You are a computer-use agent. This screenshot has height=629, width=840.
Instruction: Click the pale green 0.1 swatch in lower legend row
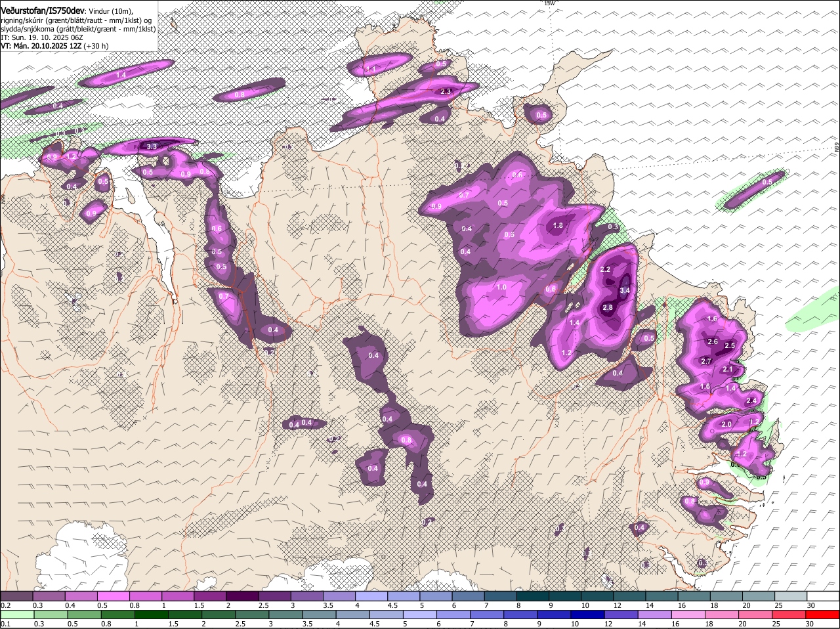click(x=16, y=614)
